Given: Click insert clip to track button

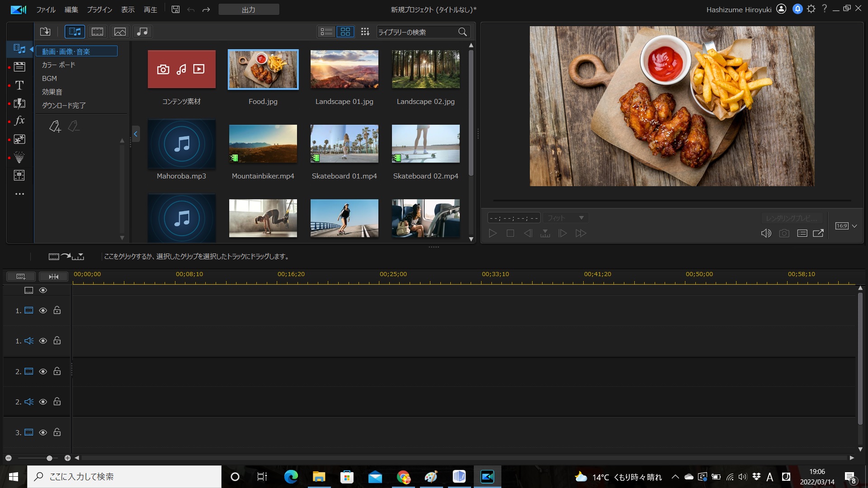Looking at the screenshot, I should tap(66, 256).
